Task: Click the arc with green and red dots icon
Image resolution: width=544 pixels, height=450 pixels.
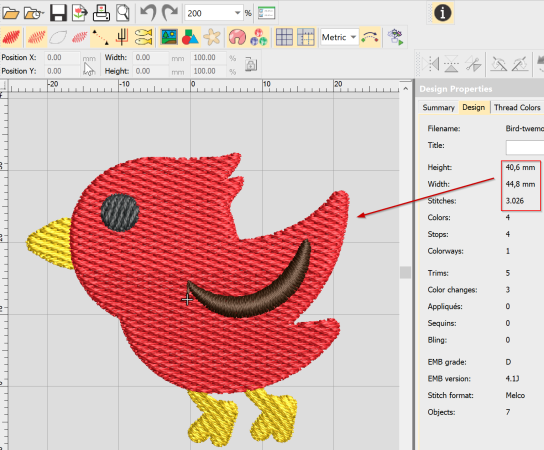Action: [x=370, y=37]
